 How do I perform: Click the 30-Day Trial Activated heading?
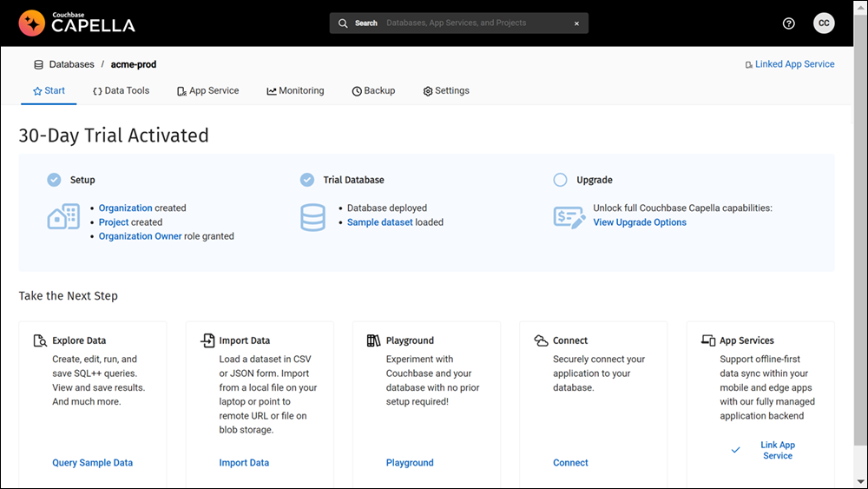tap(114, 135)
